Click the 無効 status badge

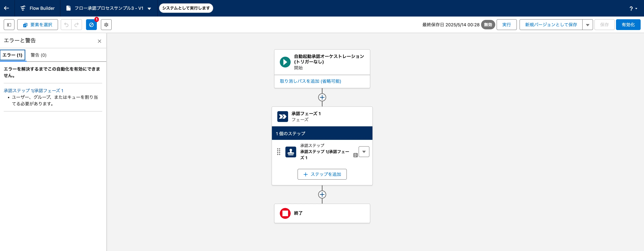point(488,24)
